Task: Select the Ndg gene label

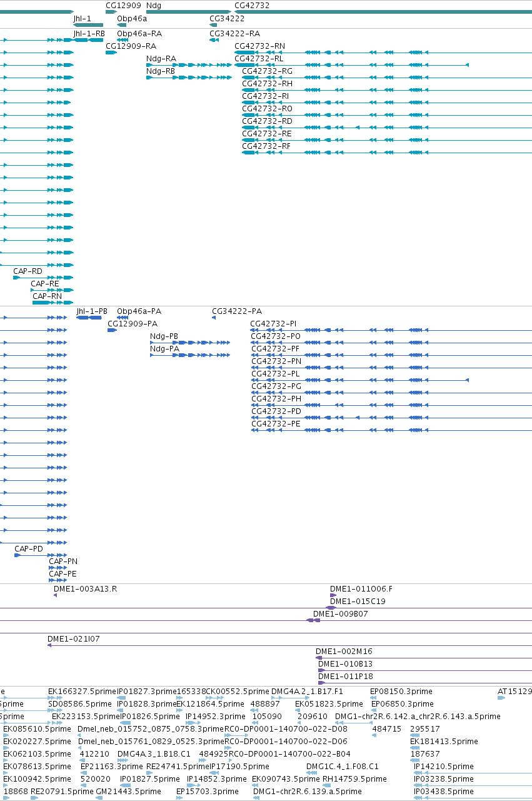Action: click(x=153, y=6)
